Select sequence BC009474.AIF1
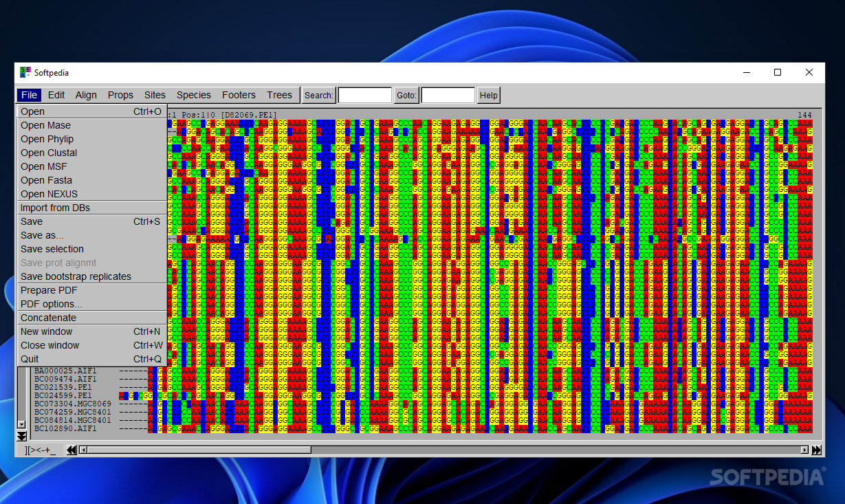The image size is (845, 504). coord(65,380)
